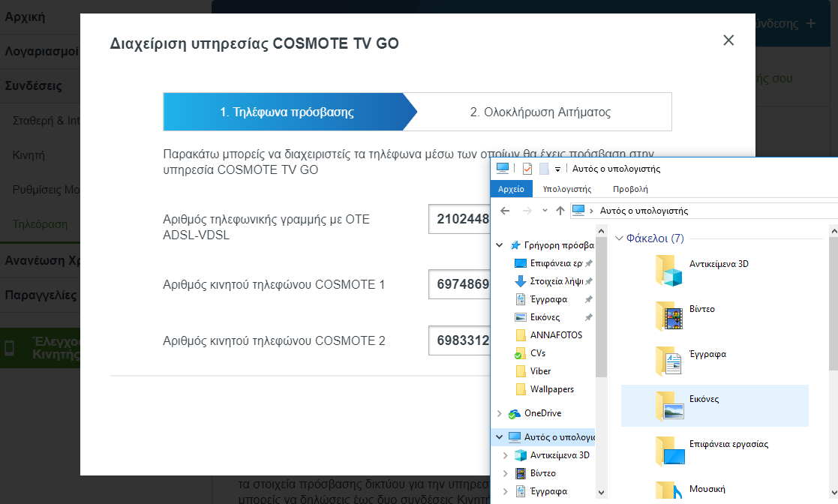Image resolution: width=838 pixels, height=504 pixels.
Task: Close the COSMOTE TV GO dialog
Action: pos(728,40)
